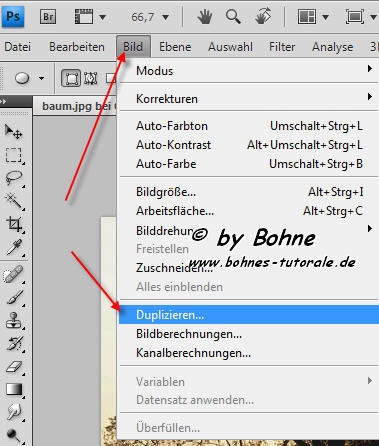Select the Eraser tool
This screenshot has width=379, height=446.
(14, 367)
